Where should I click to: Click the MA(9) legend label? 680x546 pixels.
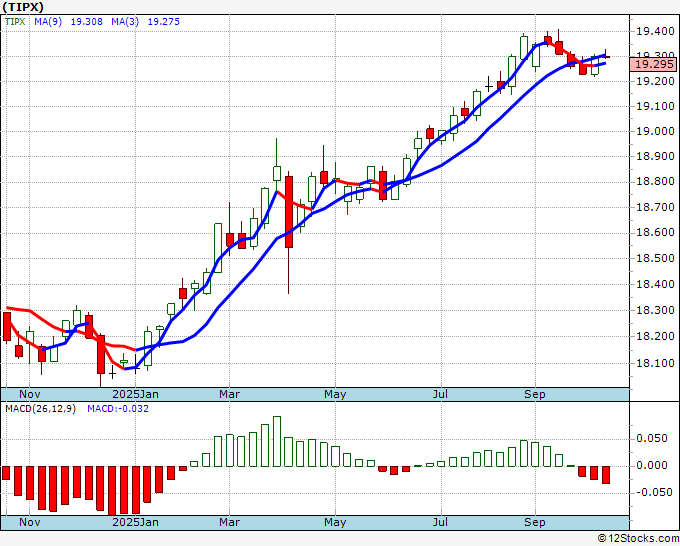[x=48, y=22]
